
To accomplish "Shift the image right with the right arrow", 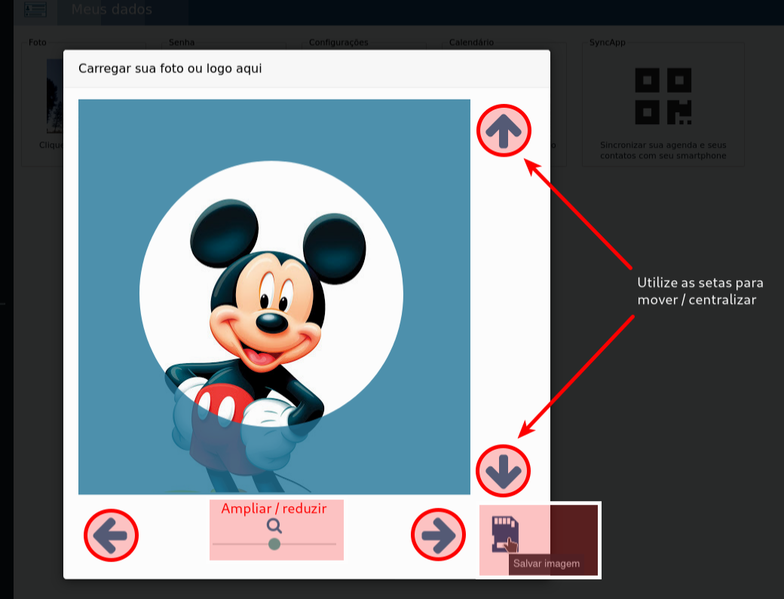I will pos(438,535).
